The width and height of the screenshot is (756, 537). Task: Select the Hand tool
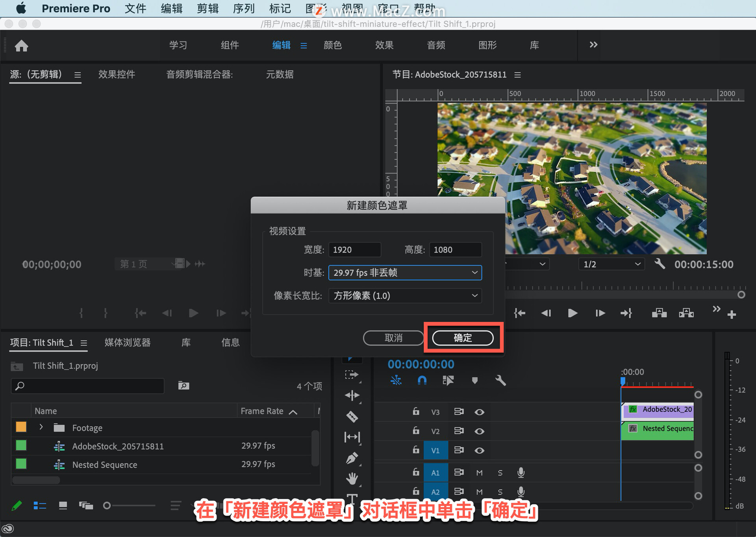352,478
